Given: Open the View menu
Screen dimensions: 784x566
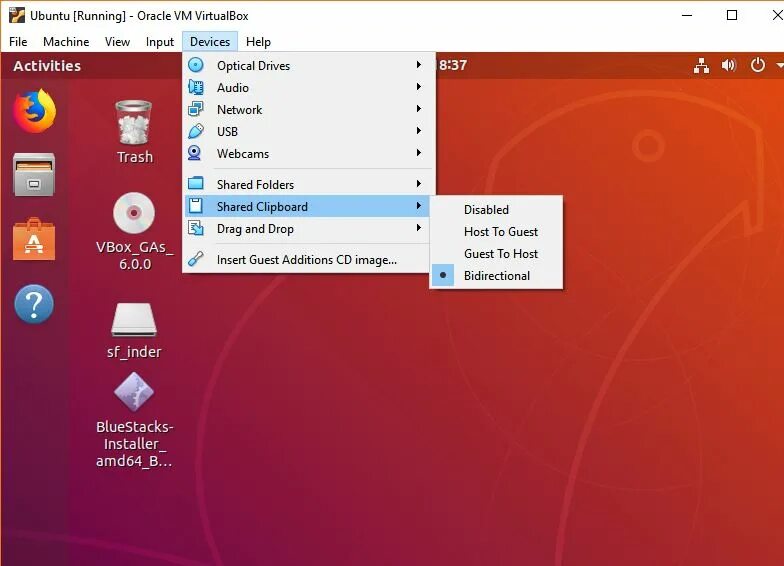Looking at the screenshot, I should point(117,42).
